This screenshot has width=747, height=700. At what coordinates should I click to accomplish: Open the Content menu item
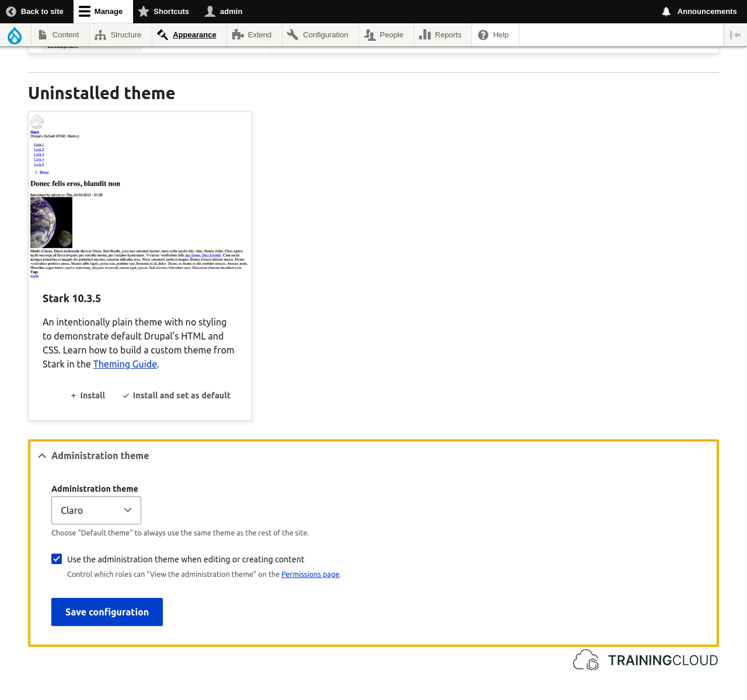[59, 35]
